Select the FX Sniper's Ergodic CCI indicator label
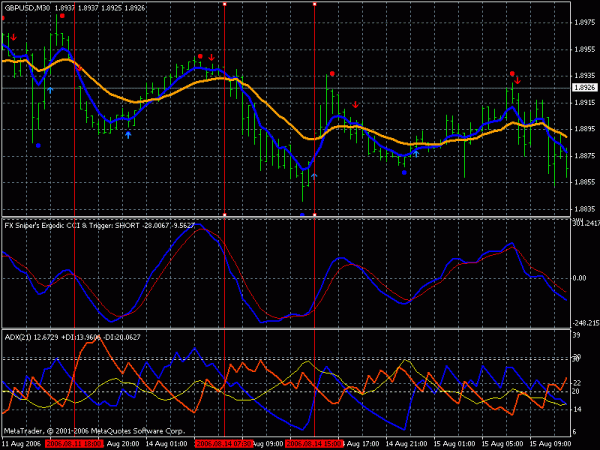The width and height of the screenshot is (600, 450). [x=99, y=225]
